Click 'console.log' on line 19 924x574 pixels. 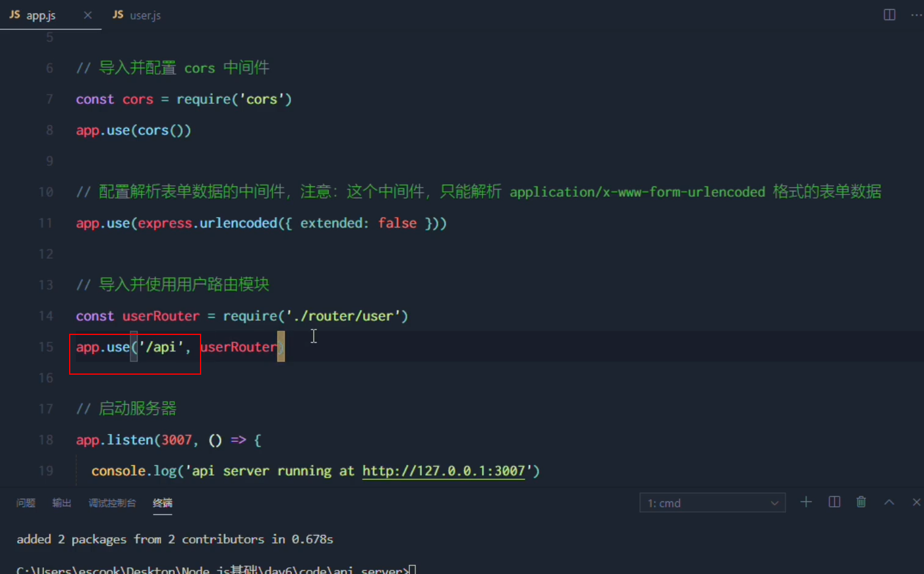click(134, 471)
